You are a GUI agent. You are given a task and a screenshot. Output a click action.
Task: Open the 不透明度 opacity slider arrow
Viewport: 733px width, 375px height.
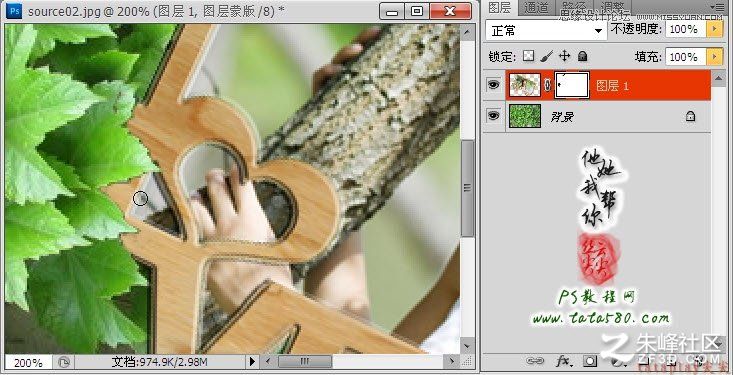click(714, 29)
